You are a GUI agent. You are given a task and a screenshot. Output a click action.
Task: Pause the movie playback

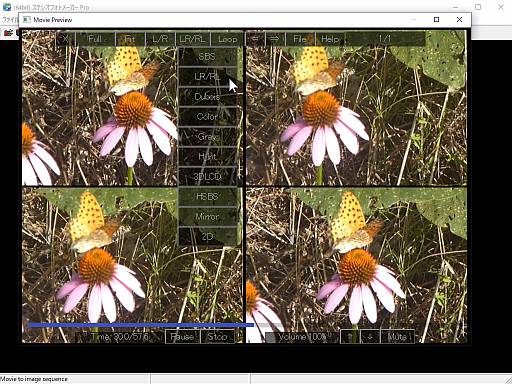tap(182, 337)
